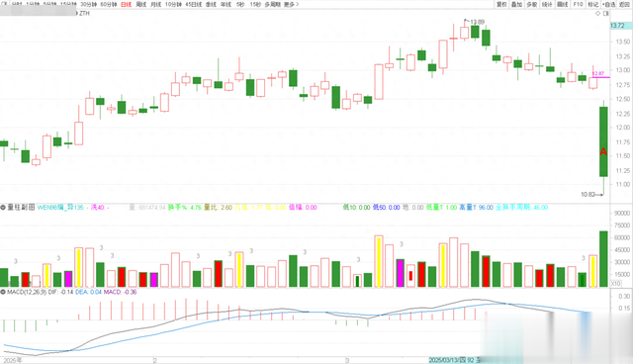Switch to the 10分钟 period tab
The width and height of the screenshot is (633, 364).
point(173,4)
